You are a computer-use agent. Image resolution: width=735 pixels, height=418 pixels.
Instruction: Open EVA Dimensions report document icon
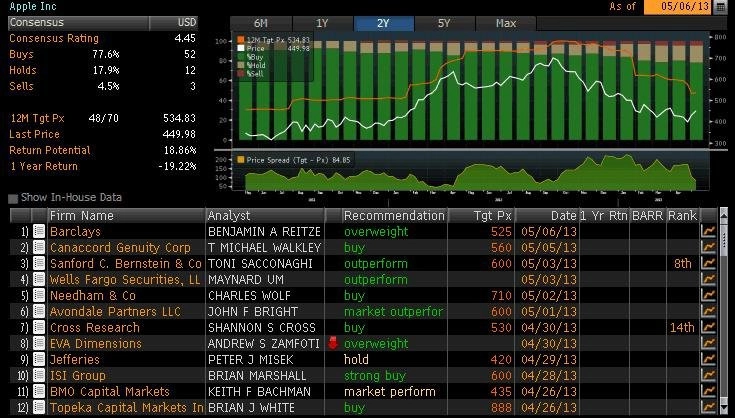39,343
